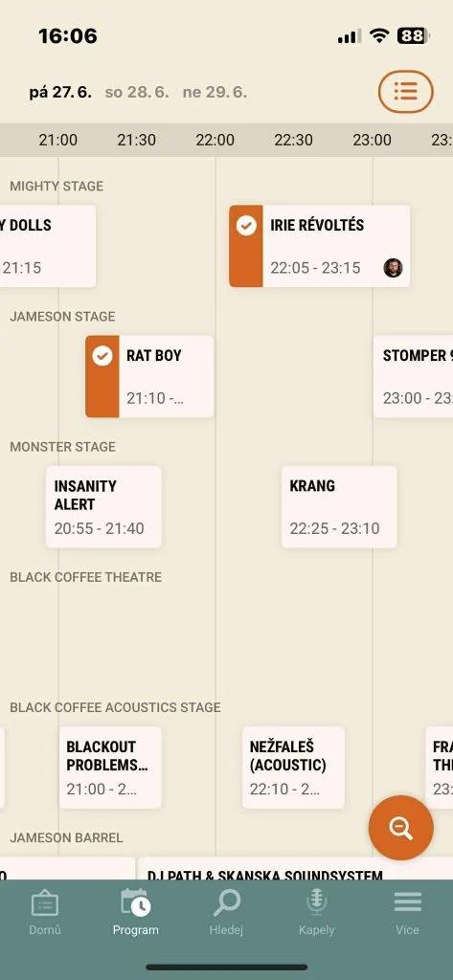
Task: Open the Stomper show card
Action: 414,377
